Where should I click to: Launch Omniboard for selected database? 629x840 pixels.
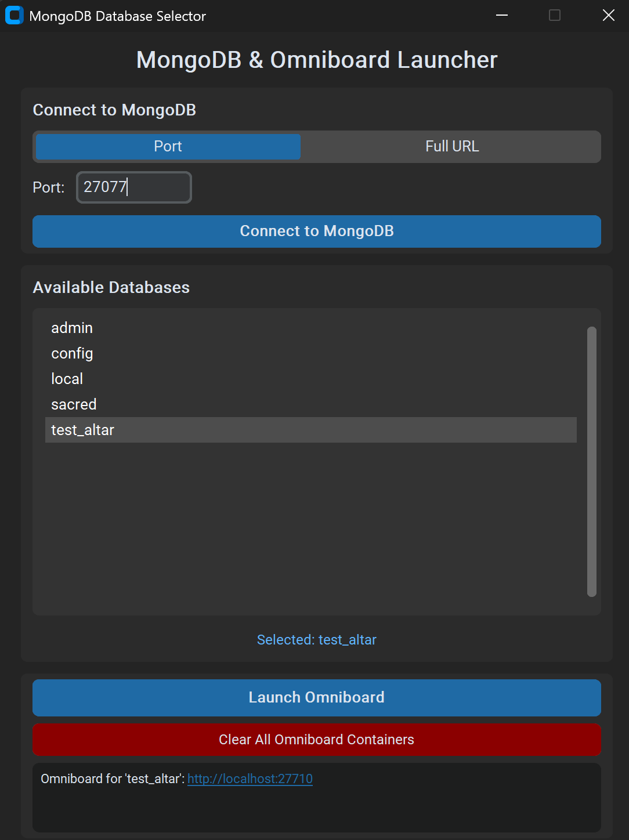[x=317, y=698]
